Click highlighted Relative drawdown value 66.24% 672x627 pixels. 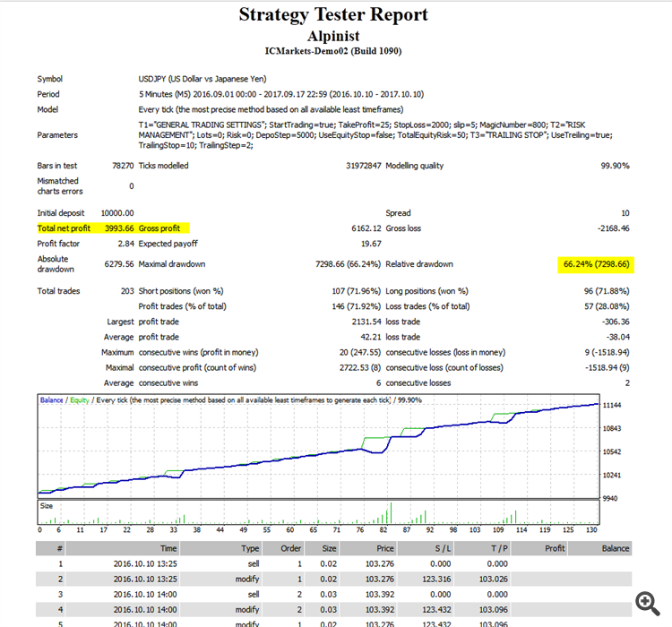tap(596, 264)
